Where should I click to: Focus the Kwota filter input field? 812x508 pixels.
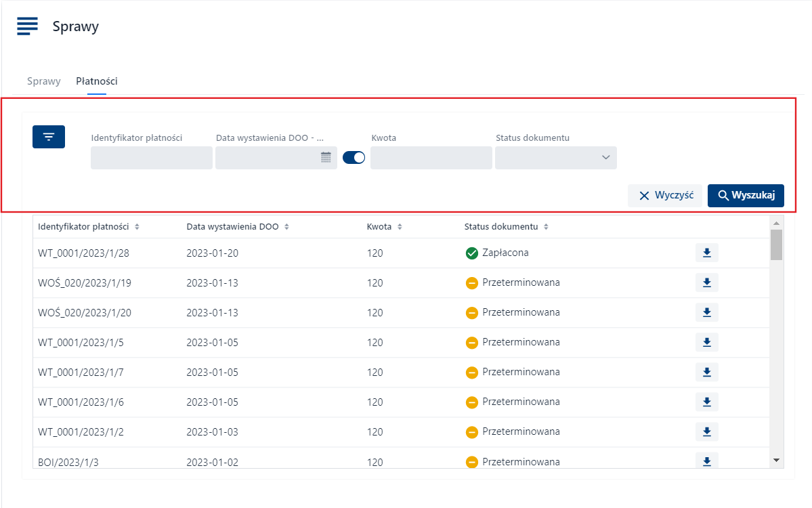click(431, 158)
